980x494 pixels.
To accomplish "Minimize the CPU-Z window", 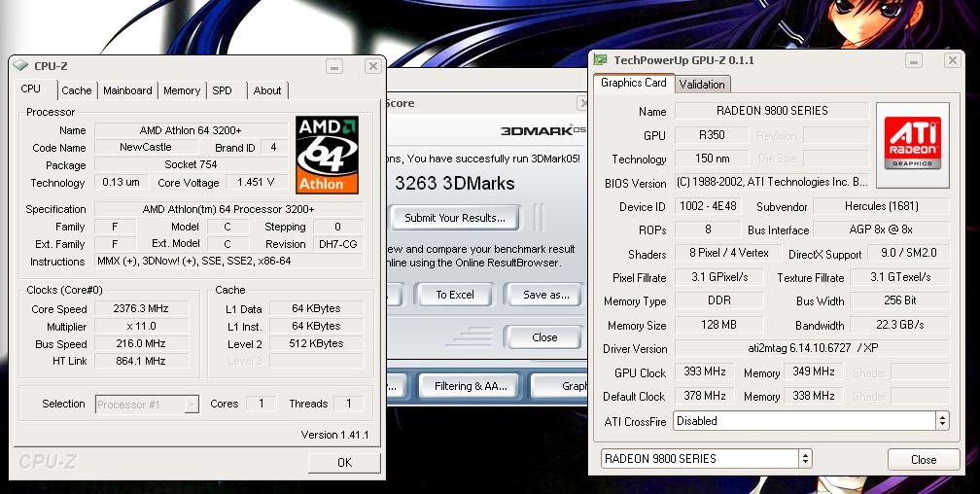I will [334, 66].
